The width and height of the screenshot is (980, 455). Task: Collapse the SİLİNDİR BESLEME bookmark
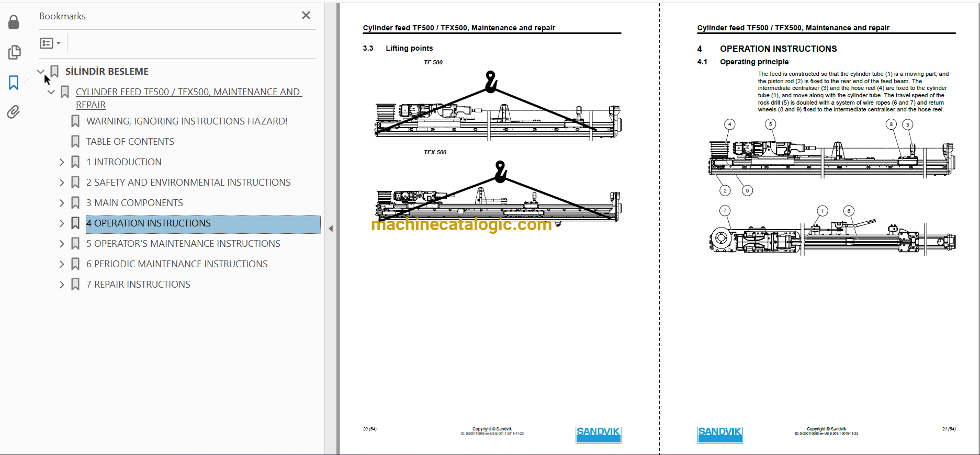tap(41, 72)
